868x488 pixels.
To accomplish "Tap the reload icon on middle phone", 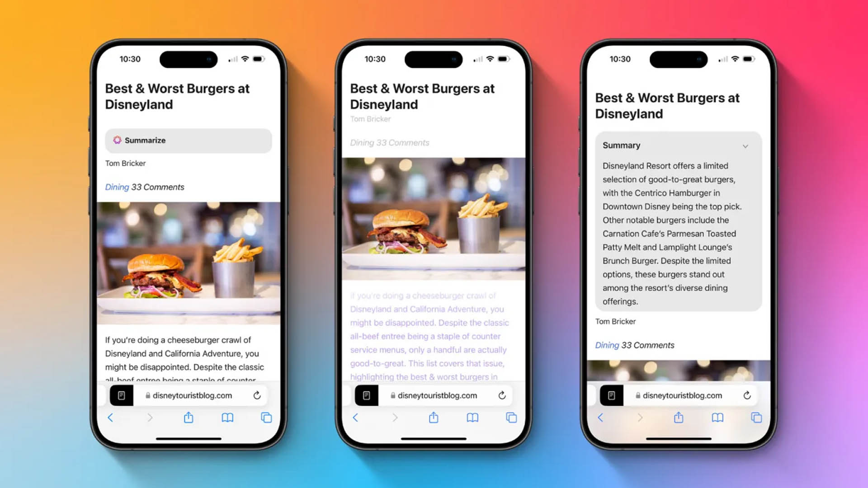I will tap(503, 395).
